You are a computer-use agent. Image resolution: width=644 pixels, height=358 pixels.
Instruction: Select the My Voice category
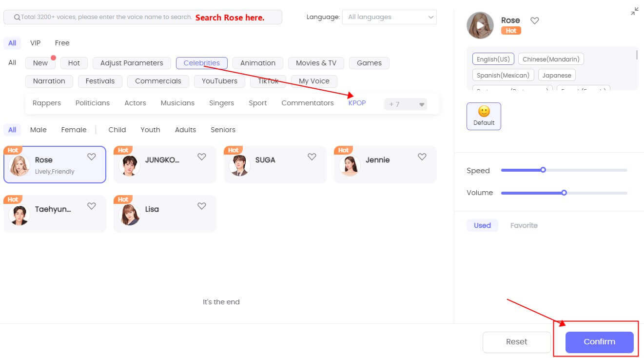point(314,81)
